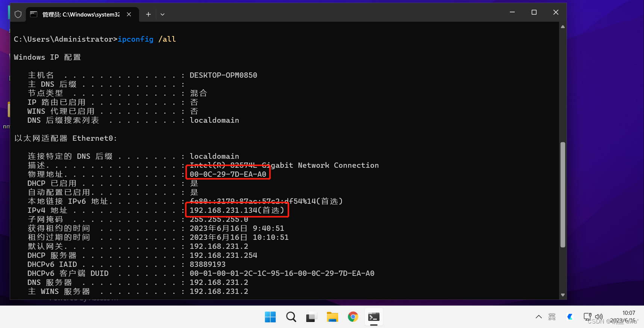Click the DUID value 00-01-00-01-2C-1C-95-16

(x=282, y=273)
